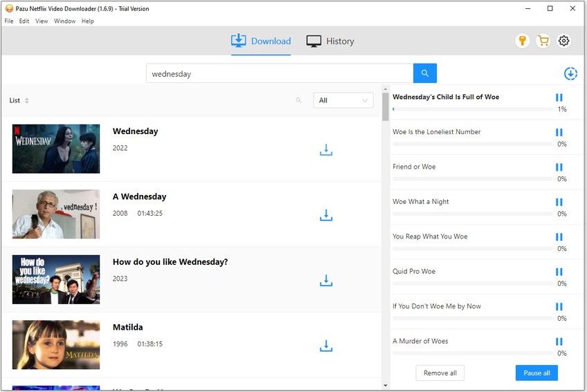Download the Wednesday 2022 series
This screenshot has height=392, width=587.
(326, 150)
